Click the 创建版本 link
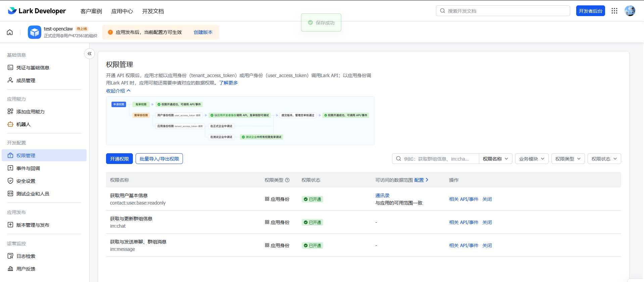This screenshot has height=282, width=644. [203, 32]
